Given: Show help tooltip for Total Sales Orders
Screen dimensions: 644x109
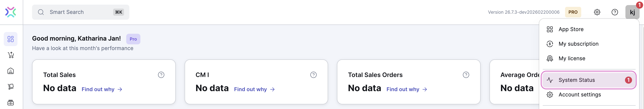Looking at the screenshot, I should (466, 75).
